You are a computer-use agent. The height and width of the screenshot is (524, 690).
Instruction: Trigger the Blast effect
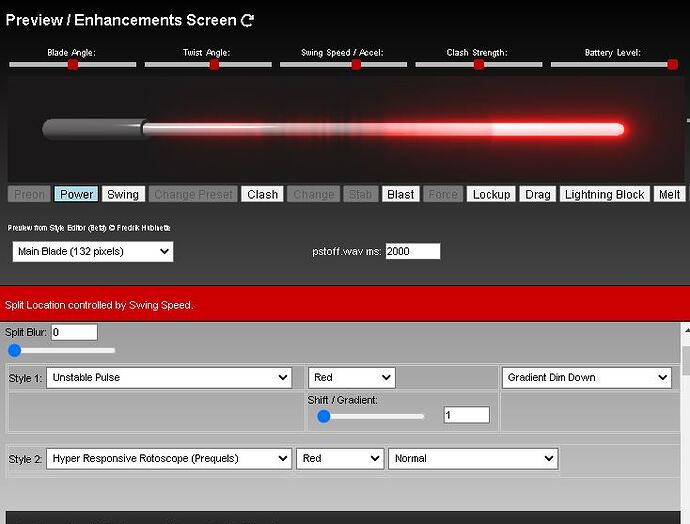400,194
